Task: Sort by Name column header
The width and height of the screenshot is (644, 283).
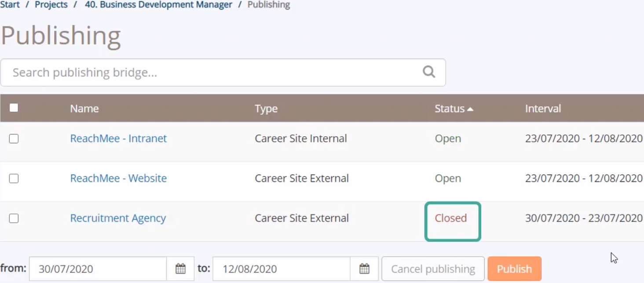Action: pyautogui.click(x=84, y=109)
